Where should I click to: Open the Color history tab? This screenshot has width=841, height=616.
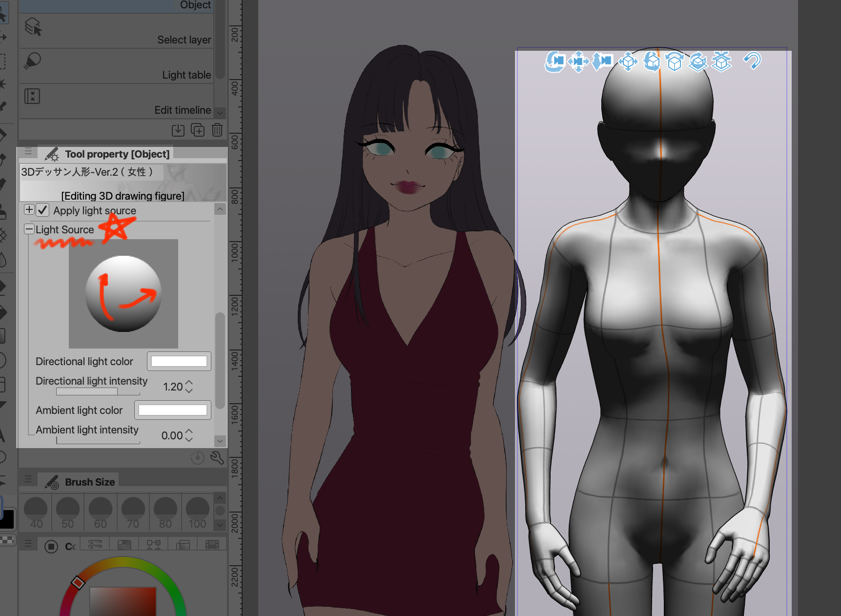tap(212, 545)
